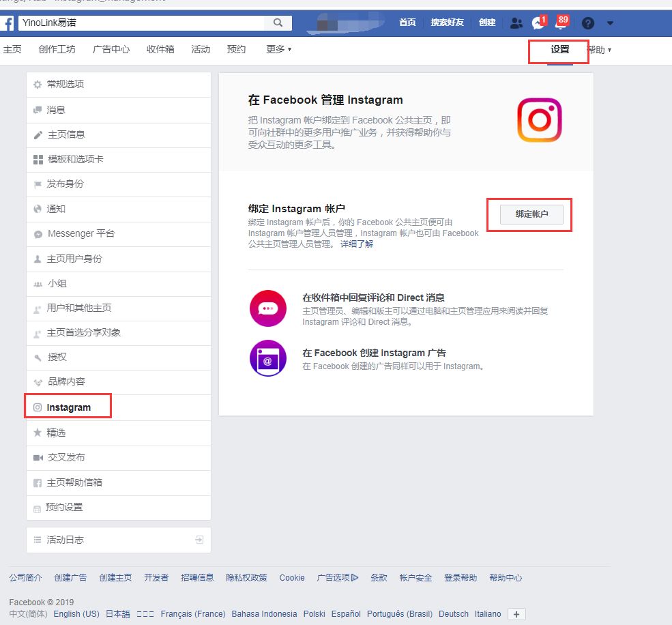Click the exit arrow icon in 活动日志
This screenshot has width=672, height=625.
click(x=199, y=540)
